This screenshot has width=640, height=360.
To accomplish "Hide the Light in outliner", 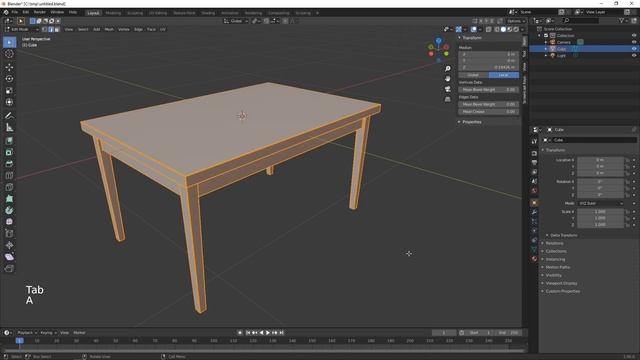I will [x=634, y=55].
